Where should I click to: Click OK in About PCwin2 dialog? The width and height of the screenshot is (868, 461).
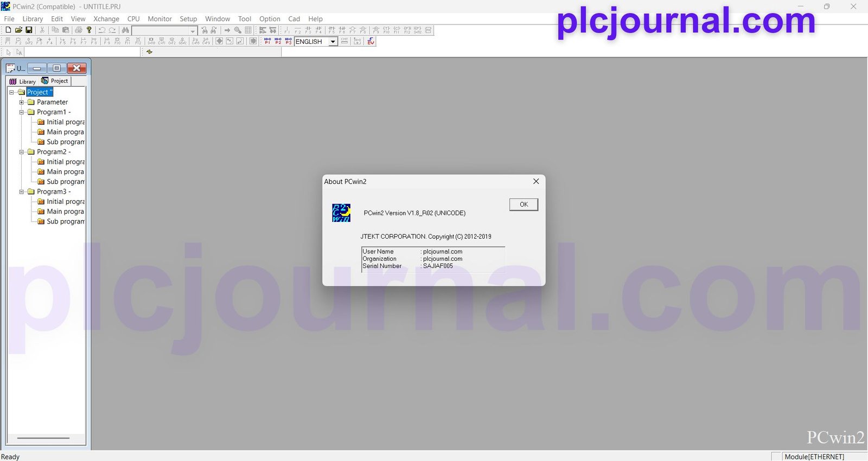point(524,204)
